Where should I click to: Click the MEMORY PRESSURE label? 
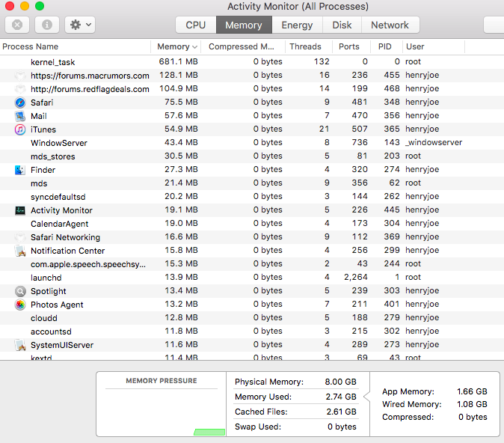pyautogui.click(x=162, y=381)
